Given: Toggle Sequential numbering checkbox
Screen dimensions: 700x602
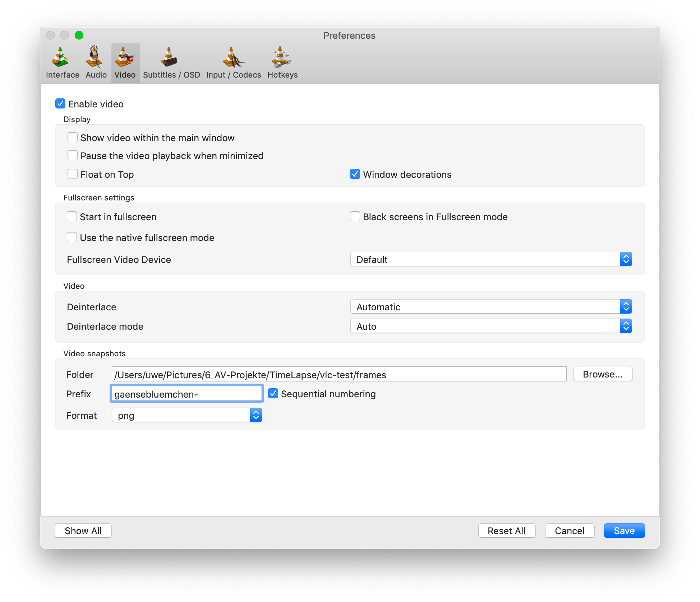Looking at the screenshot, I should pos(273,394).
